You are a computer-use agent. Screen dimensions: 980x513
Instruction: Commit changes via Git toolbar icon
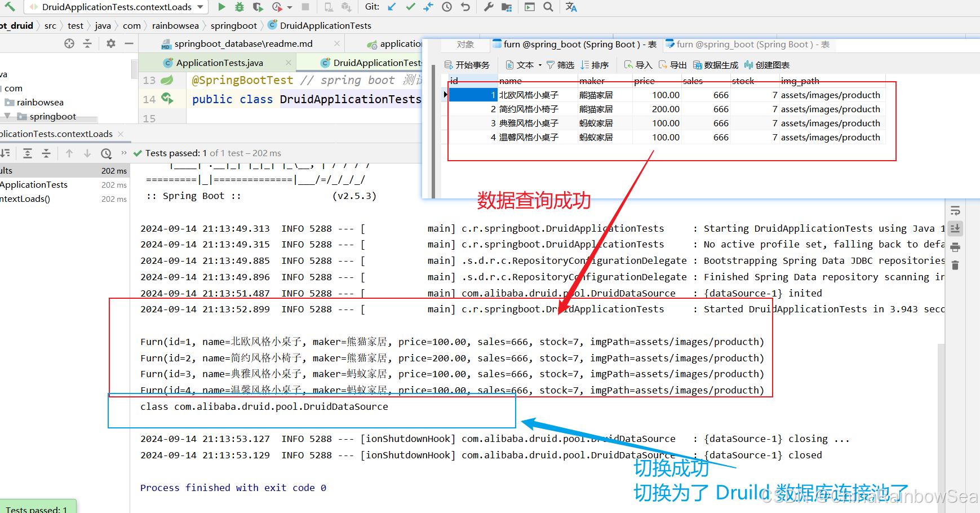click(410, 7)
